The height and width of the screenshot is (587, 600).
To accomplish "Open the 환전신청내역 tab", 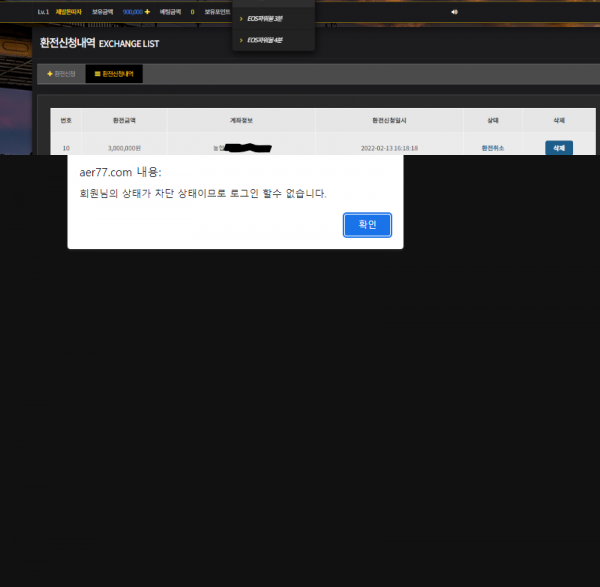I will pyautogui.click(x=114, y=74).
